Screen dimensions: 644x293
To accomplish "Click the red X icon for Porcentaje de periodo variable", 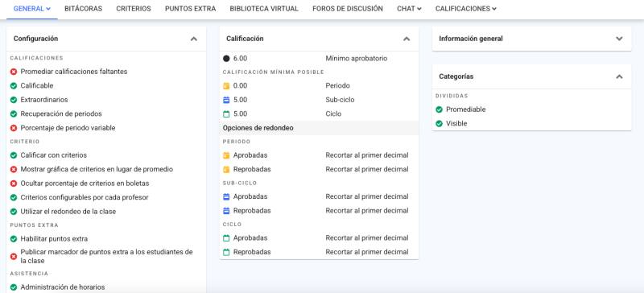I will 14,128.
